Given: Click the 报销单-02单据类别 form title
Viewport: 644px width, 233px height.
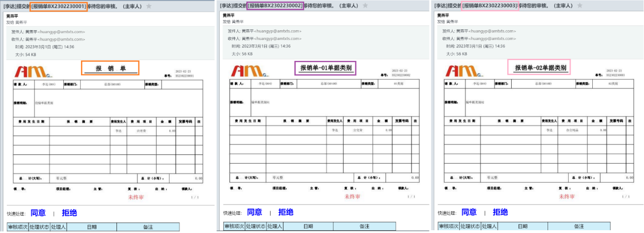Looking at the screenshot, I should 540,68.
